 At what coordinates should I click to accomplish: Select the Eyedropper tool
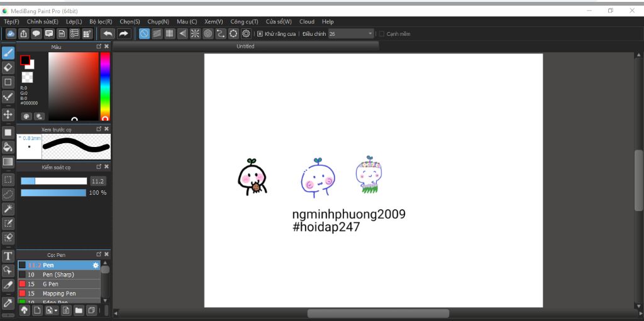pos(8,303)
